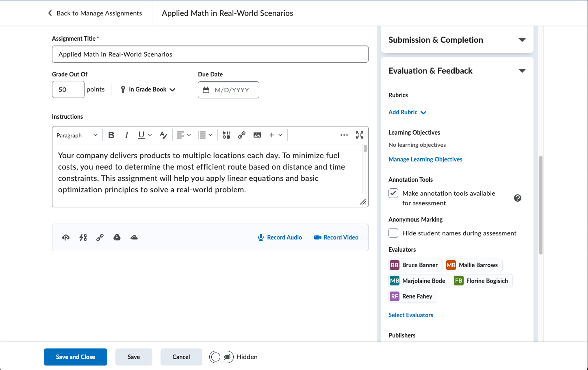Expand the Submission & Completion section
The width and height of the screenshot is (588, 370).
coord(522,40)
